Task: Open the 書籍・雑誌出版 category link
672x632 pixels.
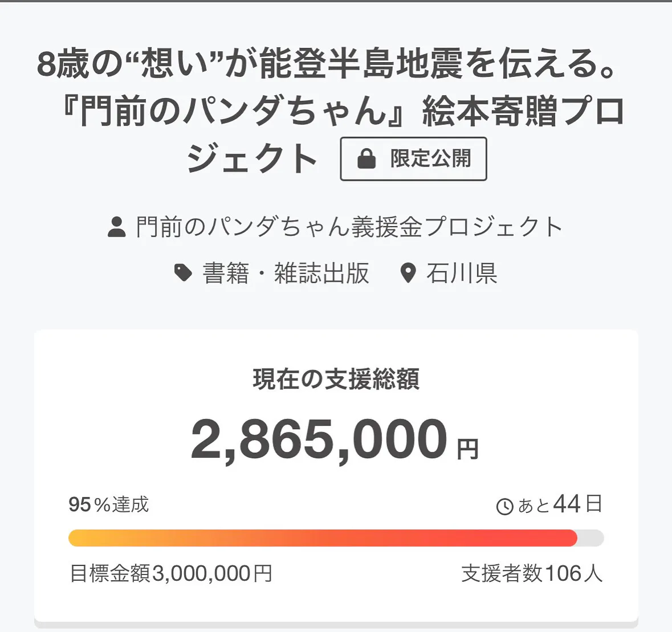Action: pos(286,273)
